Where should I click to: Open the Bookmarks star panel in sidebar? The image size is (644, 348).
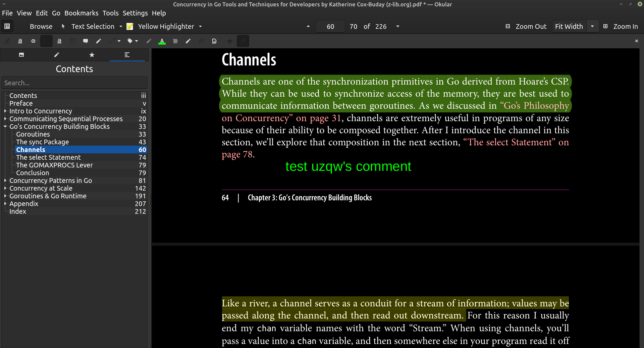(92, 55)
